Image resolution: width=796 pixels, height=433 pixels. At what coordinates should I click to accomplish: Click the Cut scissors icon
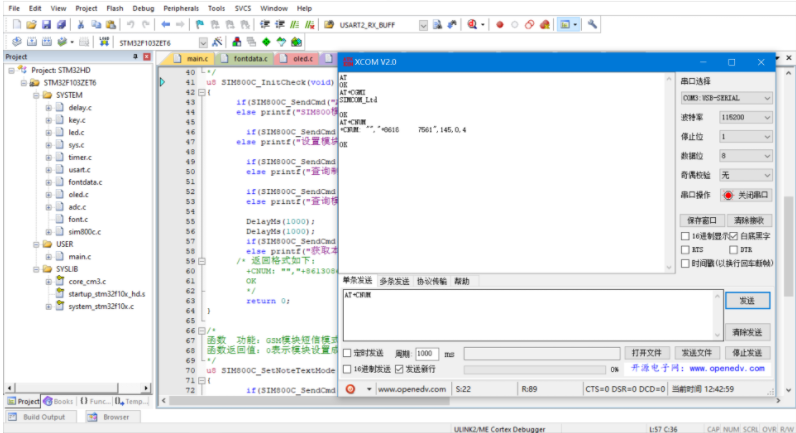pyautogui.click(x=81, y=24)
